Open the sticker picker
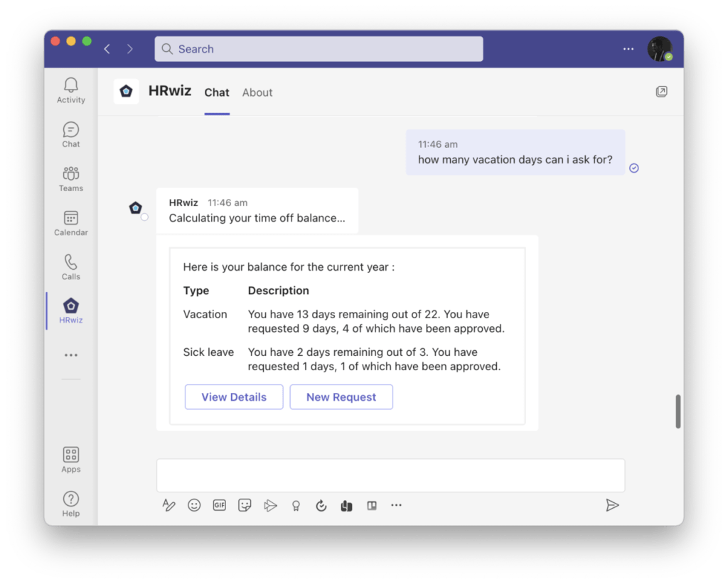Image resolution: width=728 pixels, height=584 pixels. pos(245,505)
